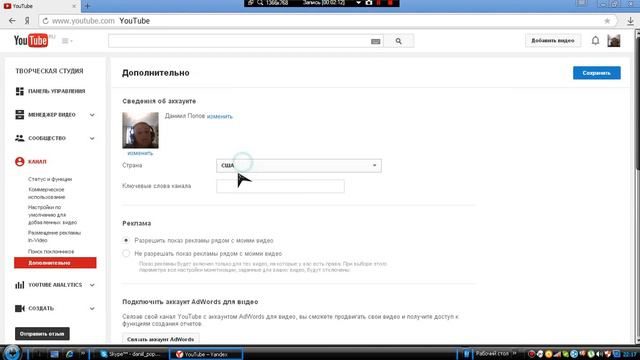Click the YouTube logo

click(31, 40)
